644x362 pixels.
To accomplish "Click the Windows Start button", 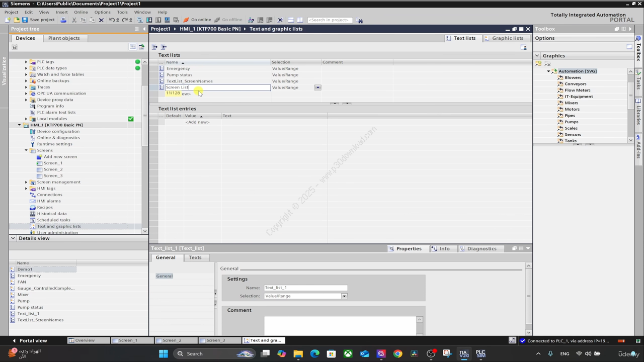I will coord(164,353).
